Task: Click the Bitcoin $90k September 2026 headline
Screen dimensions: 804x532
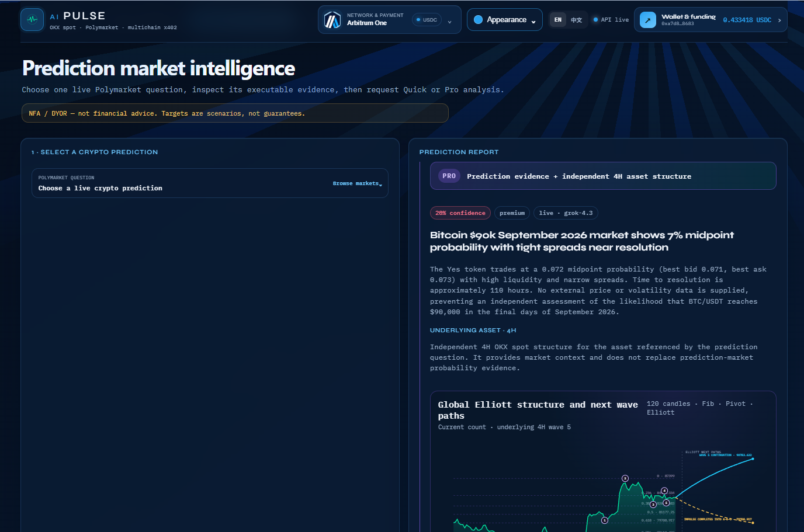Action: 581,241
